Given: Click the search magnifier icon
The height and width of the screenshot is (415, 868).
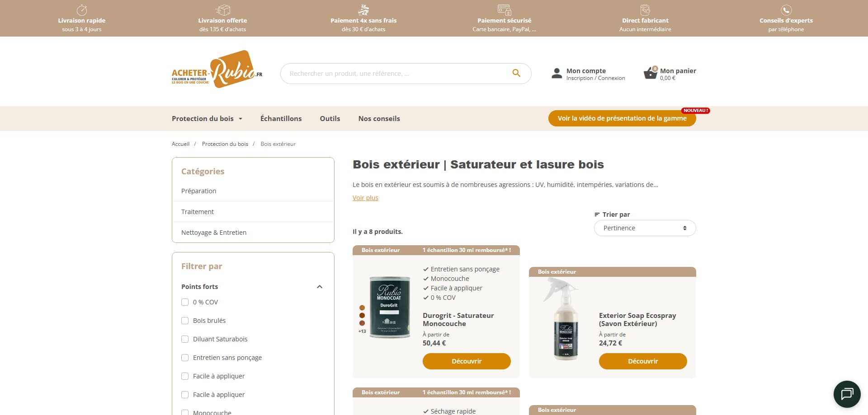Looking at the screenshot, I should (516, 73).
